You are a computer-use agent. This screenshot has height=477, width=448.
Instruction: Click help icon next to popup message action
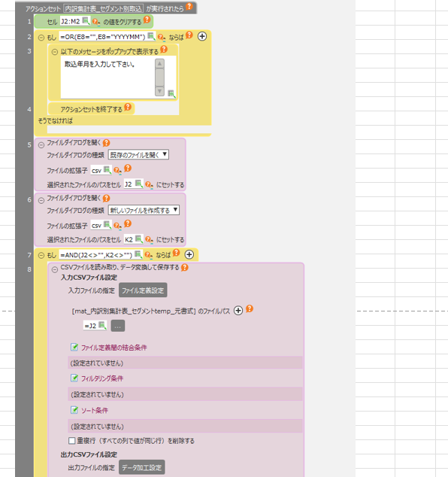point(164,49)
